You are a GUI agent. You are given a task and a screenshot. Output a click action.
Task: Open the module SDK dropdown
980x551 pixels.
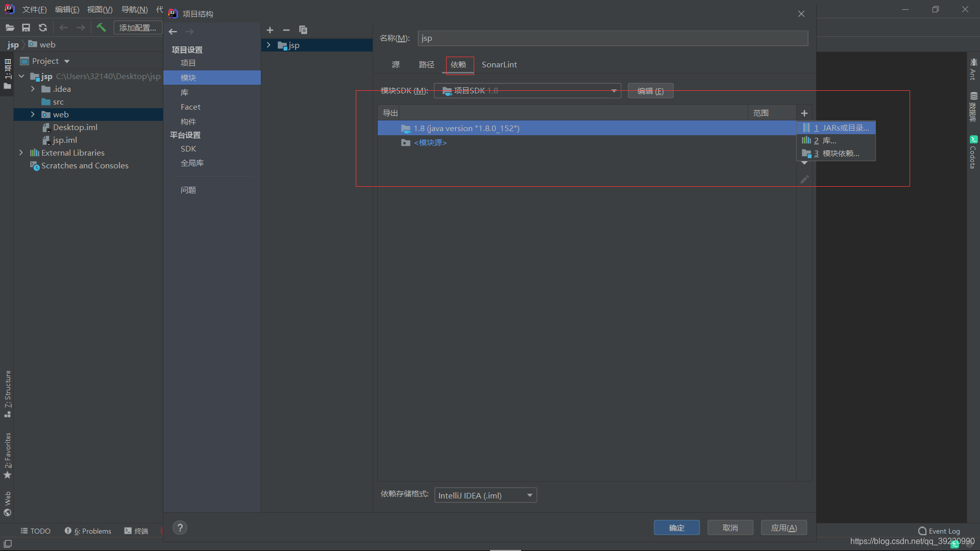click(527, 91)
